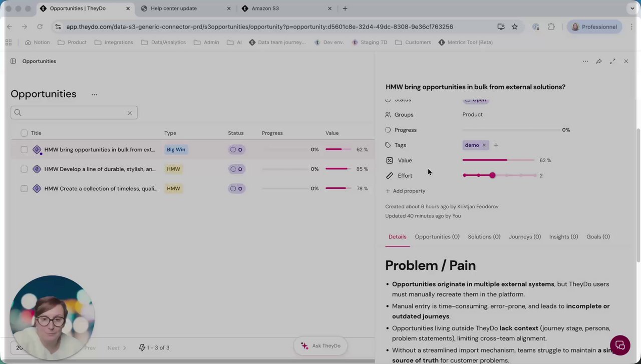
Task: Add a new tag with plus icon
Action: tap(496, 145)
